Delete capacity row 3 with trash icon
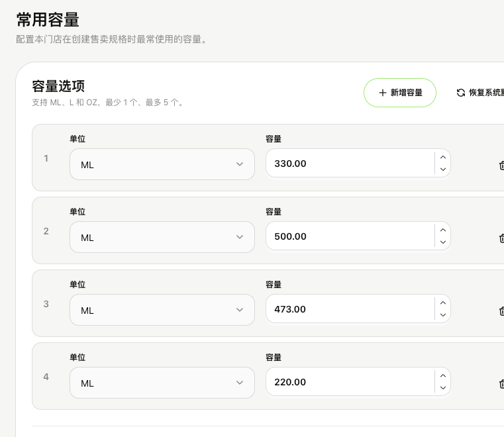Image resolution: width=504 pixels, height=437 pixels. tap(501, 311)
